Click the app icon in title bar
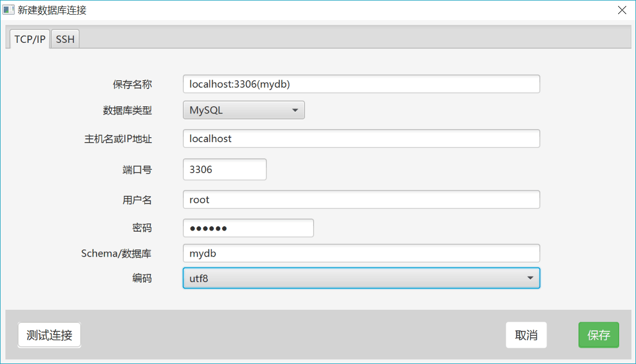 [8, 10]
